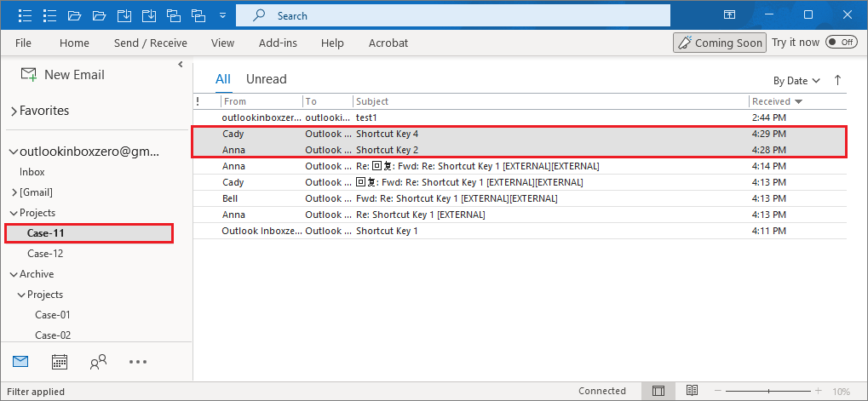
Task: Click the Mail navigation icon
Action: pyautogui.click(x=20, y=362)
